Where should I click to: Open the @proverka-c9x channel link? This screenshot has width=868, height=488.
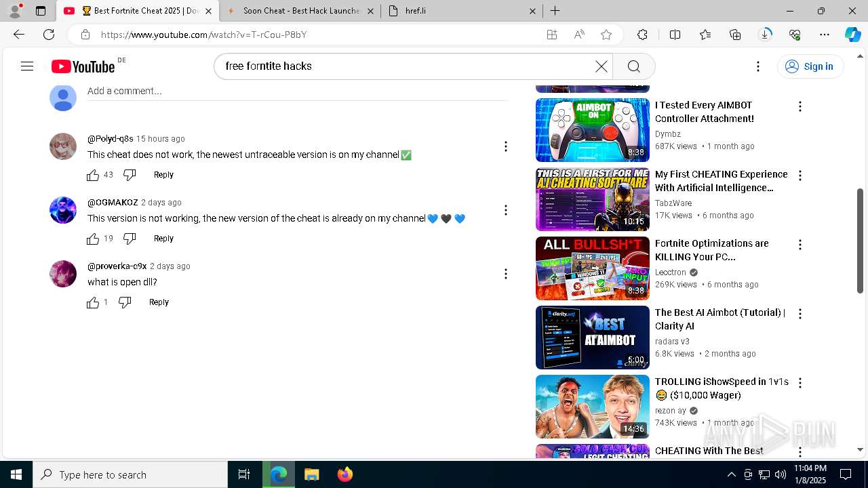[x=117, y=266]
